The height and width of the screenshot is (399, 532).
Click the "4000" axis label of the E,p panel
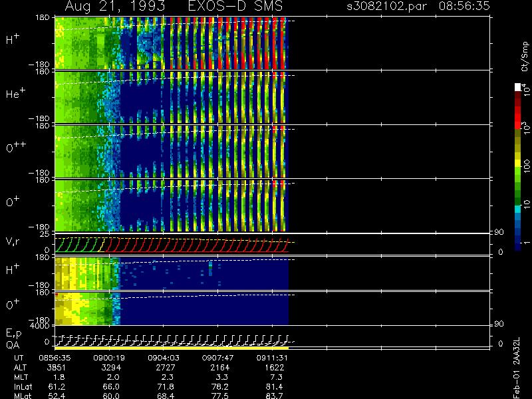(41, 326)
